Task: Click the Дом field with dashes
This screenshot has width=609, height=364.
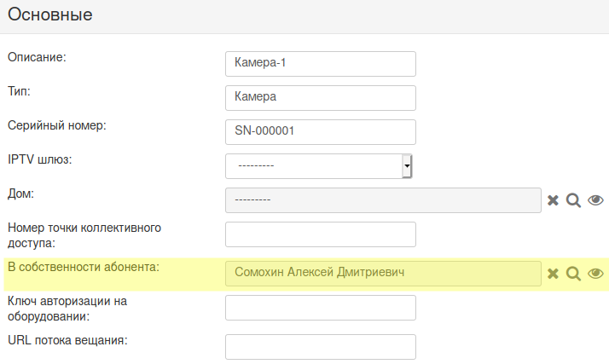Action: pos(383,200)
